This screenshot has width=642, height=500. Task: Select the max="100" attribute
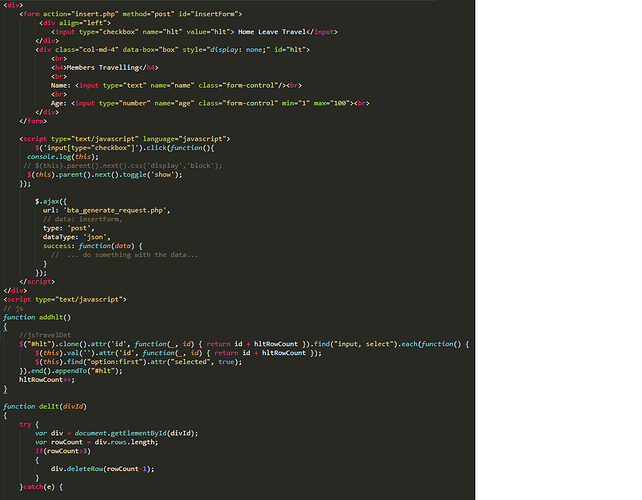[x=331, y=103]
